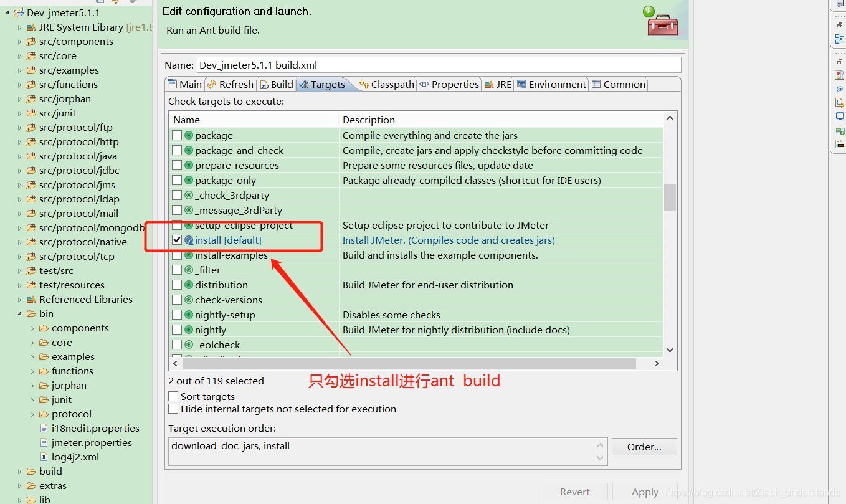Viewport: 846px width, 504px height.
Task: Click the jmeter.properties file icon
Action: (x=44, y=443)
